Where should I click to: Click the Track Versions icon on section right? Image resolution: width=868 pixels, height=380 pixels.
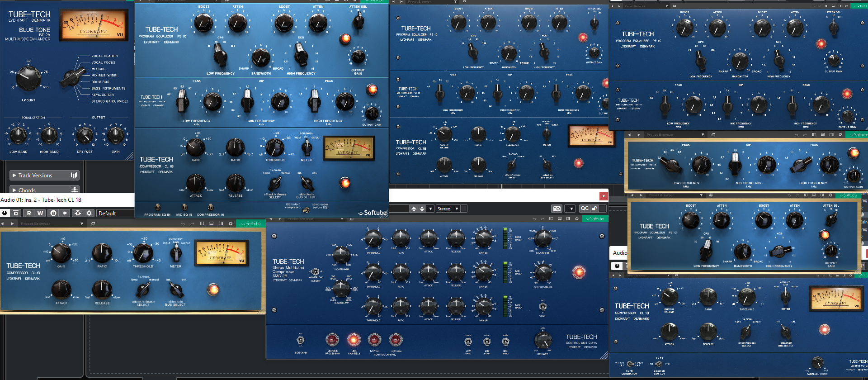[x=74, y=175]
